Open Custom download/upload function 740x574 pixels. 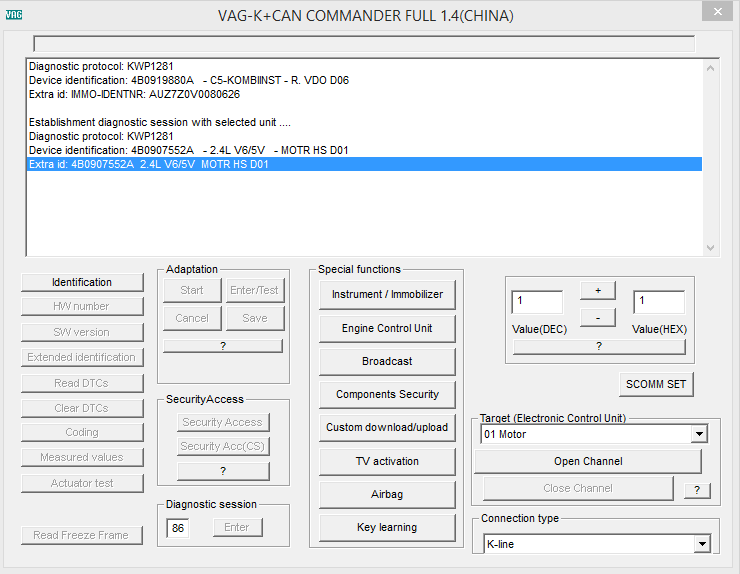click(x=387, y=428)
